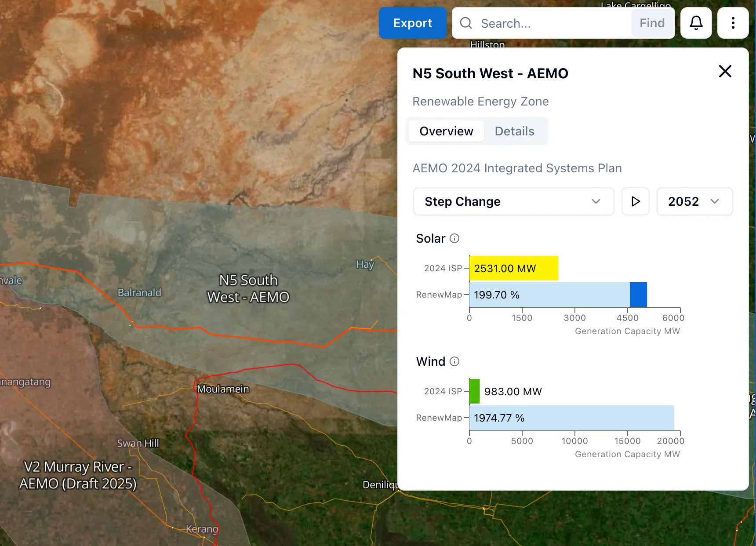Image resolution: width=756 pixels, height=546 pixels.
Task: Select the yellow 2531.00 MW solar bar
Action: [x=513, y=268]
